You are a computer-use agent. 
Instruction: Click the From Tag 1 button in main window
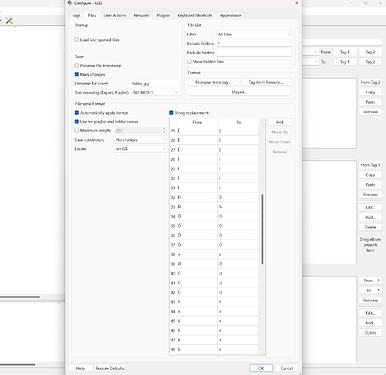[370, 165]
